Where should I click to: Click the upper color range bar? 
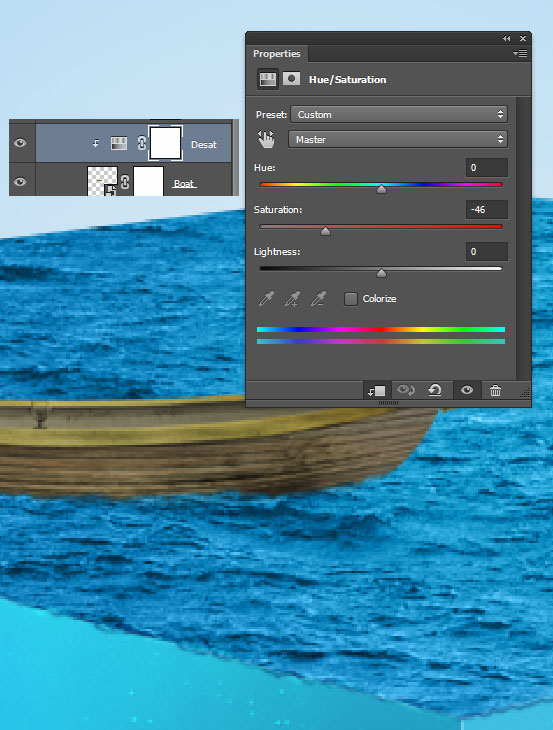pos(381,330)
